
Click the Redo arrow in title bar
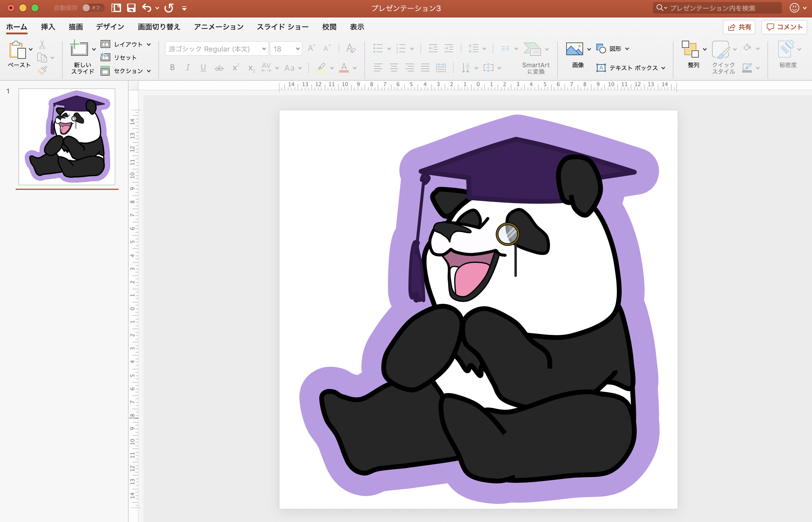pyautogui.click(x=169, y=8)
